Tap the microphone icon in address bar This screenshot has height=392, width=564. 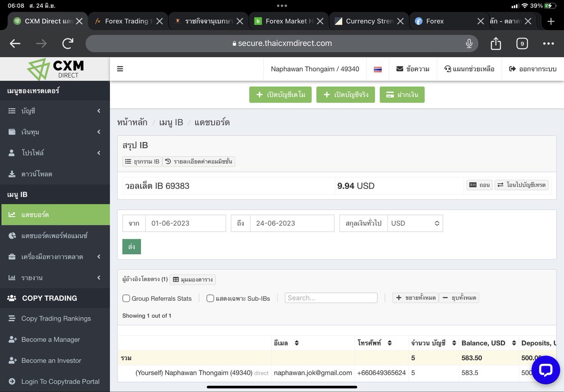tap(469, 43)
